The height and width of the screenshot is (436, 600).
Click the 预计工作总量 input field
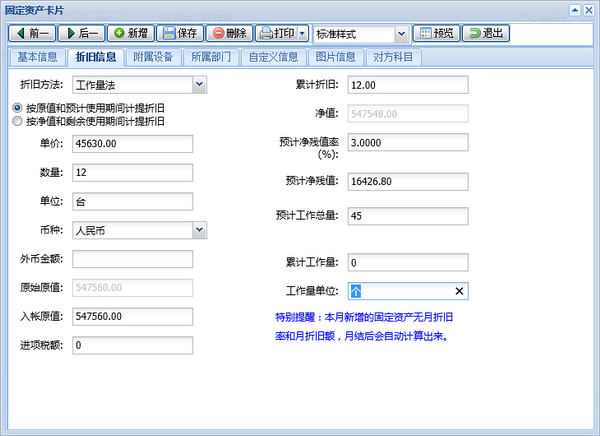tap(408, 216)
